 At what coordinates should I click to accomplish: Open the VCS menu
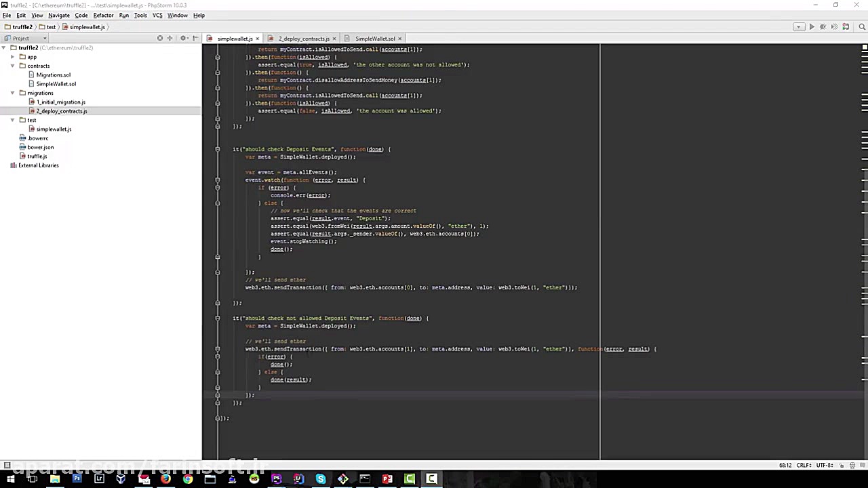[157, 15]
